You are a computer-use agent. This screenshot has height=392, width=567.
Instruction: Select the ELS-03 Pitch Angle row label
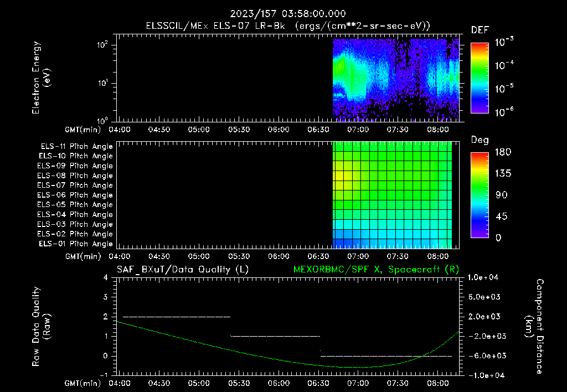pos(75,224)
